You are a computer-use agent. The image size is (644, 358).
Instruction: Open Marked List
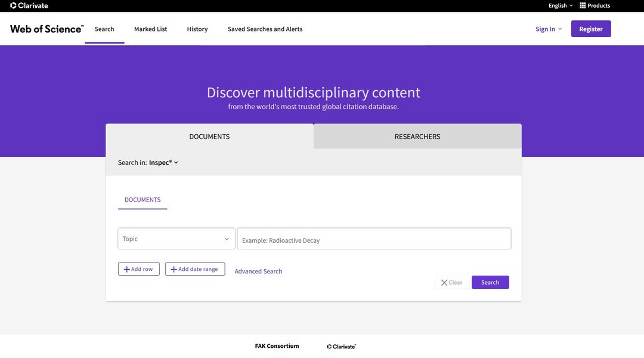coord(150,29)
